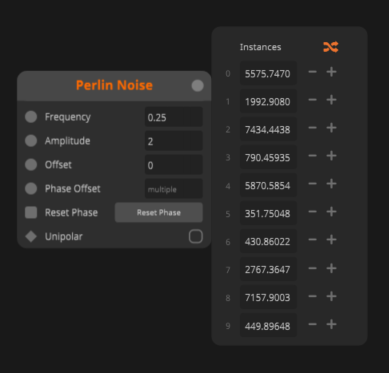Click the Phase Offset input port circle
Viewport: 389px width, 373px height.
click(x=31, y=189)
